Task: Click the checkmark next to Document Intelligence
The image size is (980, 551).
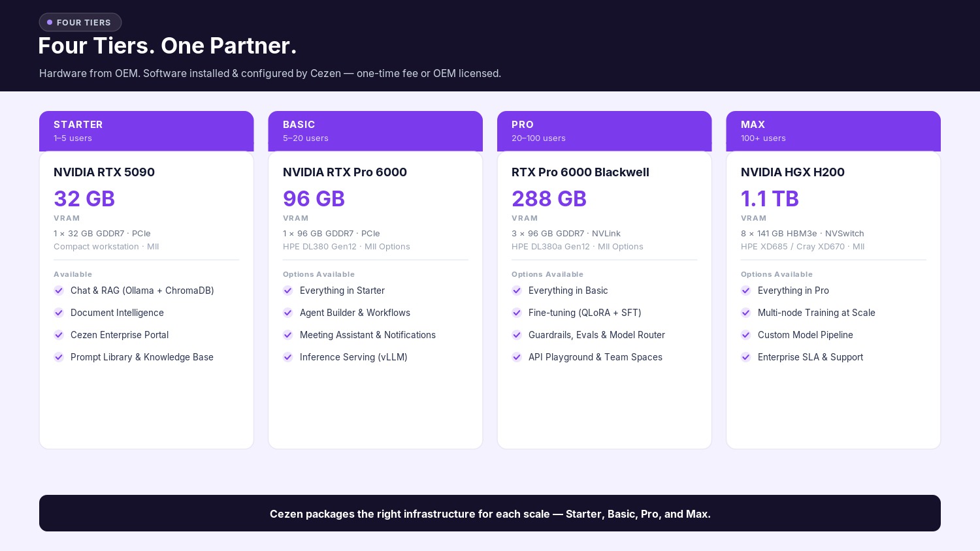Action: pos(59,313)
